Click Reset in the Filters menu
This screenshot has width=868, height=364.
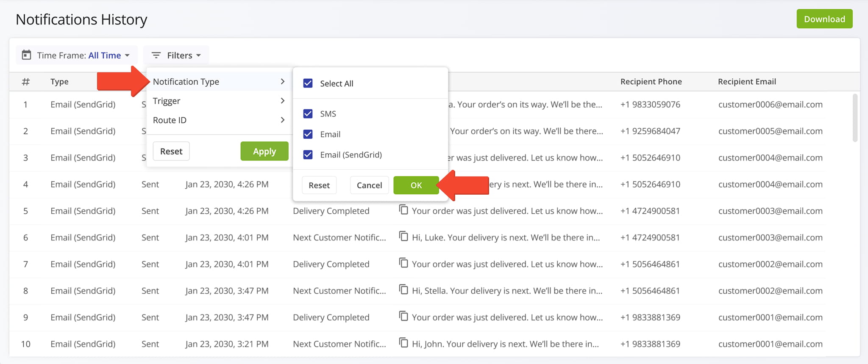[x=171, y=152]
